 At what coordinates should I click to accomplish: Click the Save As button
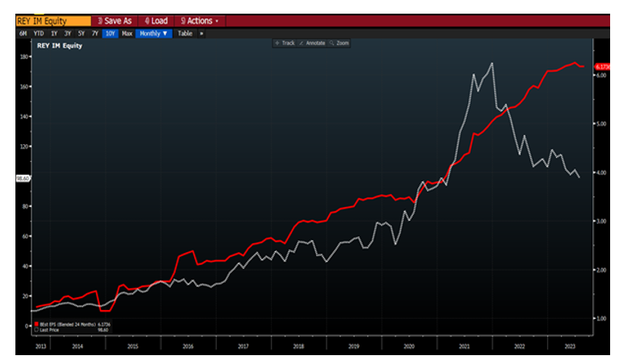114,20
